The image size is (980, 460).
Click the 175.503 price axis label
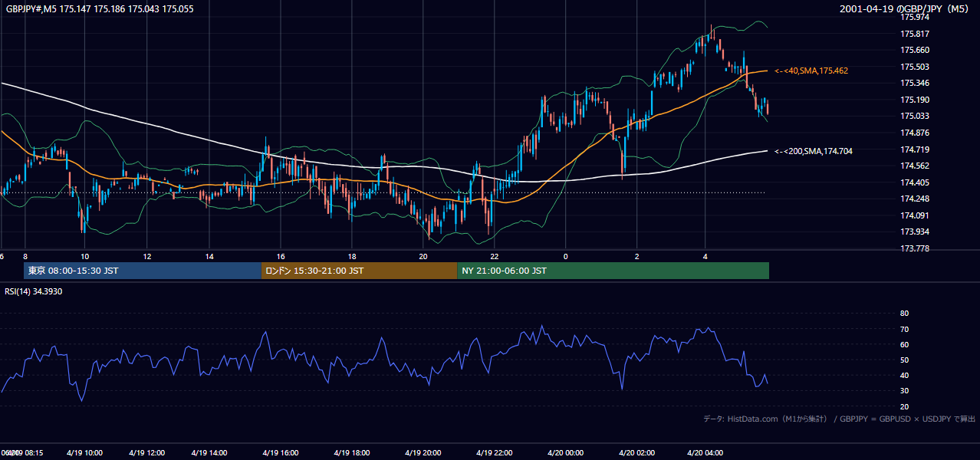click(914, 67)
